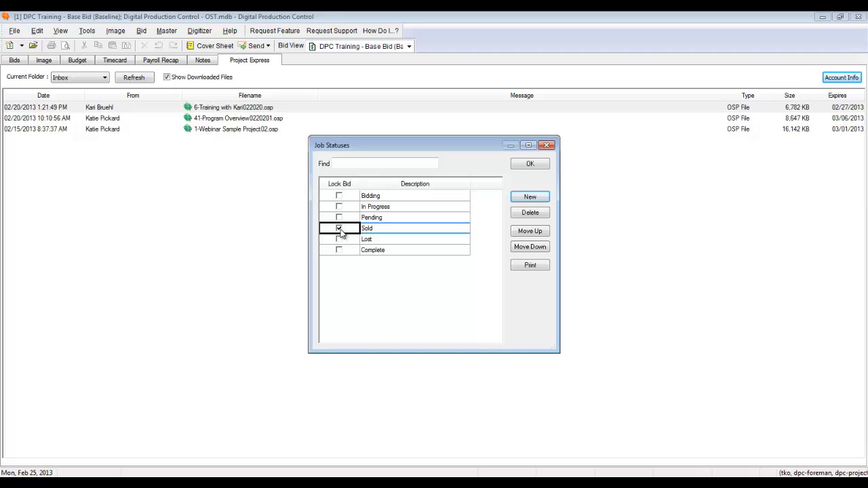Open the Image menu

[115, 30]
